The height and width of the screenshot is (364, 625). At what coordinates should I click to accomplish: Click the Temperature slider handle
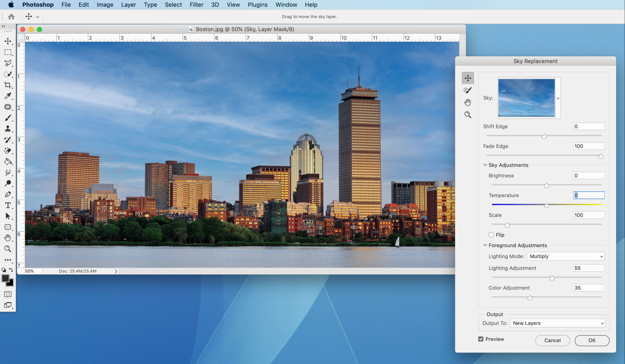tap(546, 205)
